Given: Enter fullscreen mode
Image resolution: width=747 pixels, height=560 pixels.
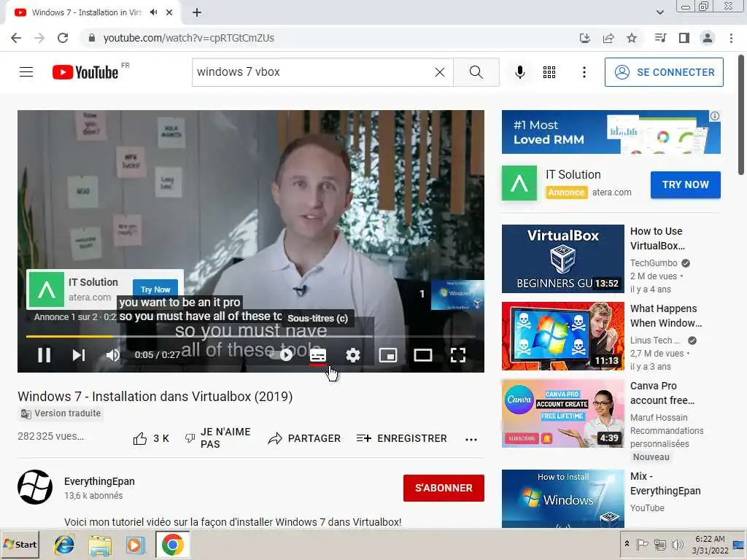Looking at the screenshot, I should (458, 355).
